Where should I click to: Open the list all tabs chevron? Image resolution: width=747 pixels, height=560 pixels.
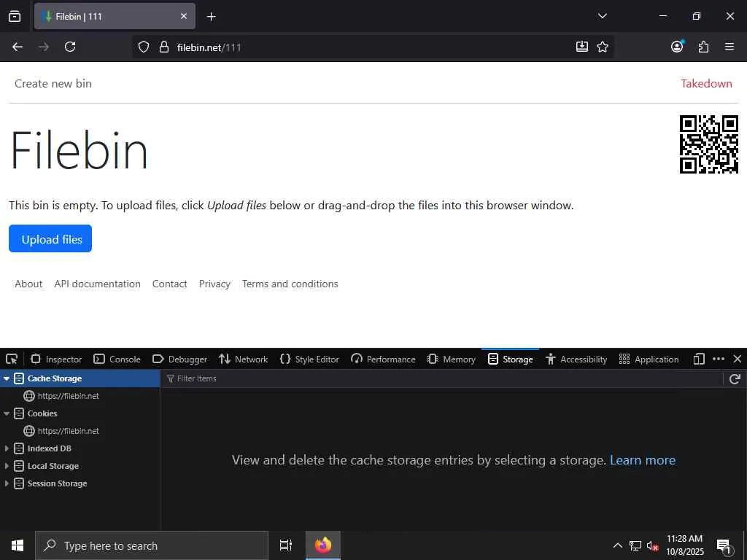pos(602,16)
